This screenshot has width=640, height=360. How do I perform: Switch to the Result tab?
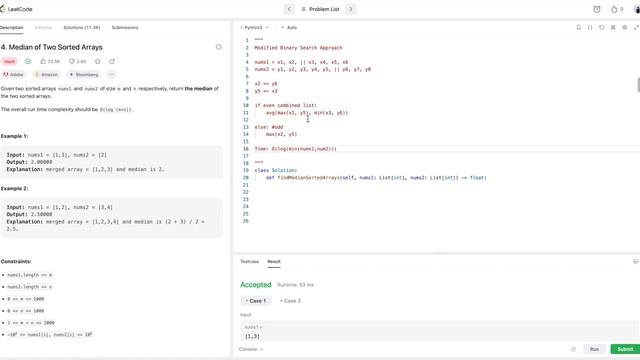(x=274, y=261)
